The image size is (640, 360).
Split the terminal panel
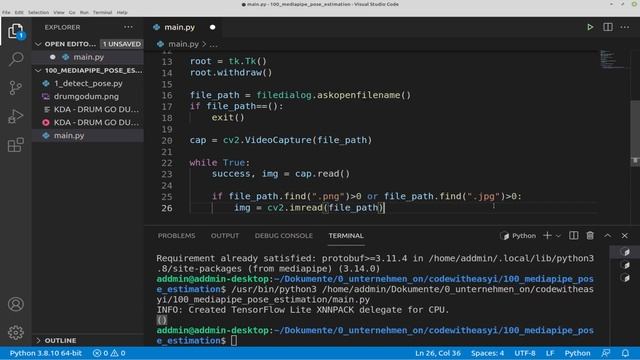573,236
